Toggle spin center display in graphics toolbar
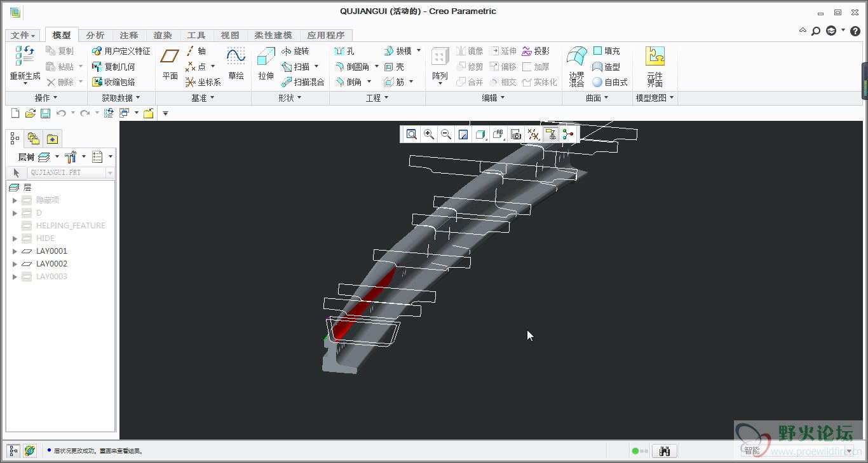Viewport: 868px width, 463px height. click(x=568, y=134)
